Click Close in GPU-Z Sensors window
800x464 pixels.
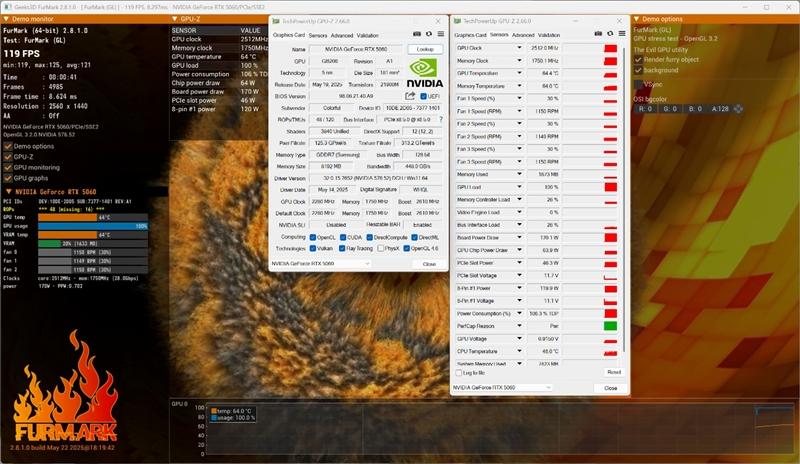611,388
